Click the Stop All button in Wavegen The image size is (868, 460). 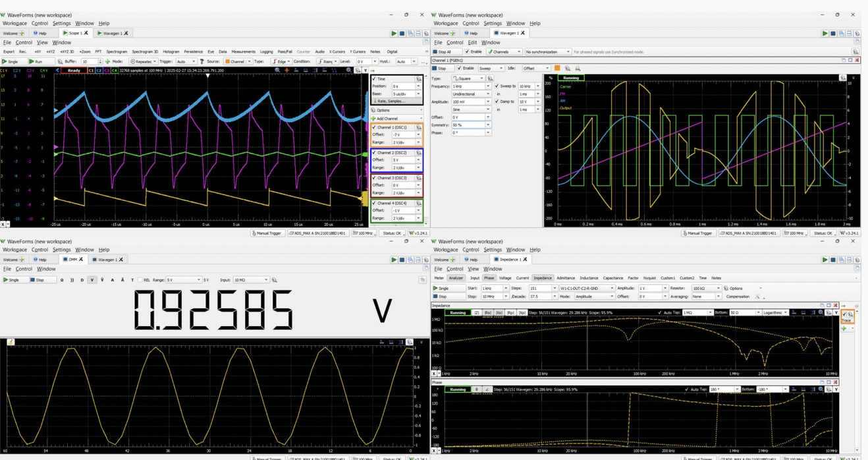click(x=443, y=51)
